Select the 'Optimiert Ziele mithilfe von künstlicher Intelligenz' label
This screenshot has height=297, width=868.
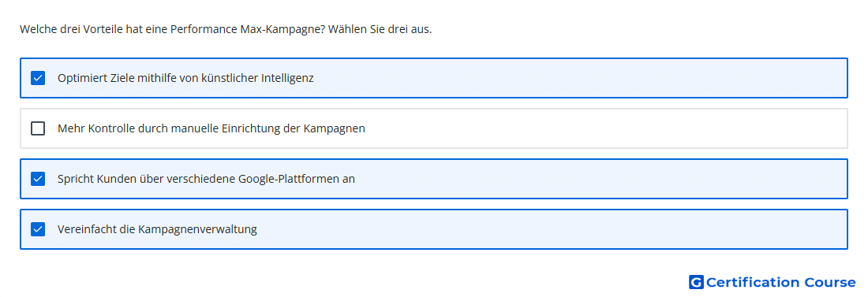[185, 78]
